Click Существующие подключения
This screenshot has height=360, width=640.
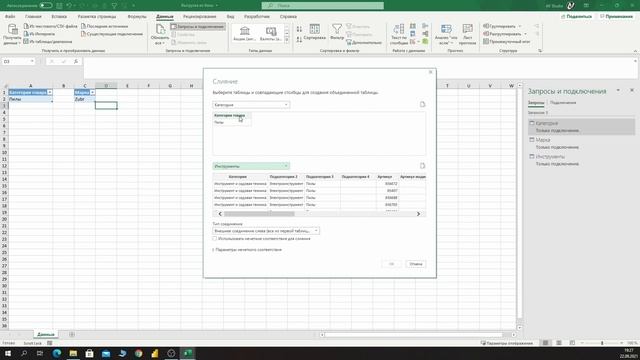pyautogui.click(x=112, y=34)
